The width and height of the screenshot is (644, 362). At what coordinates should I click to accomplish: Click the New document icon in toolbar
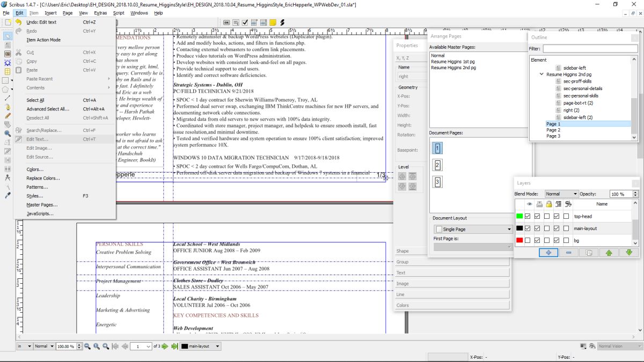[x=8, y=23]
